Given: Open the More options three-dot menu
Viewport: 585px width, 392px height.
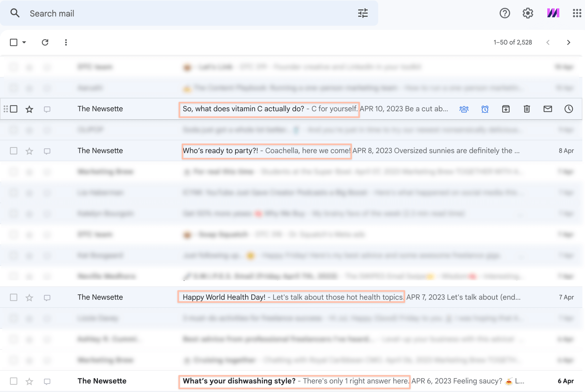Looking at the screenshot, I should 66,42.
